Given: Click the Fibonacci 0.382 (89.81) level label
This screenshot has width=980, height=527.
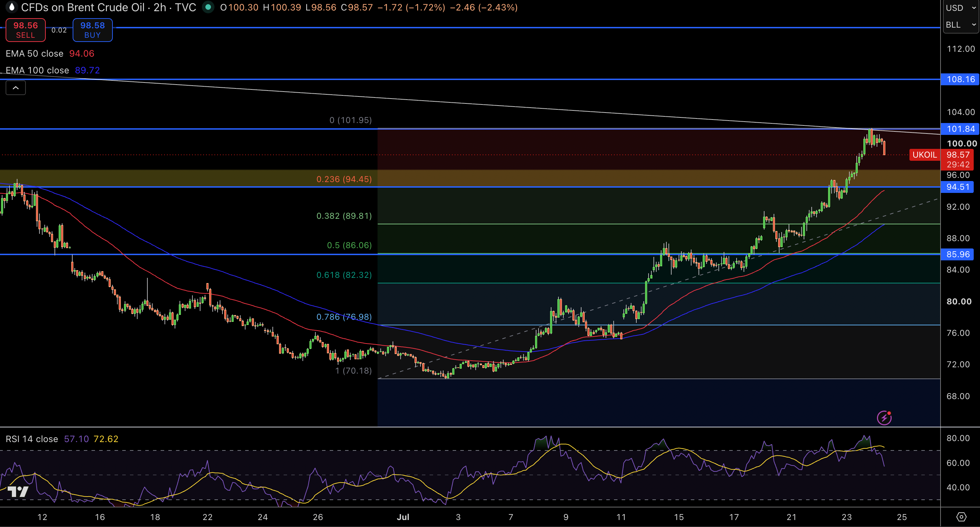Looking at the screenshot, I should 344,216.
